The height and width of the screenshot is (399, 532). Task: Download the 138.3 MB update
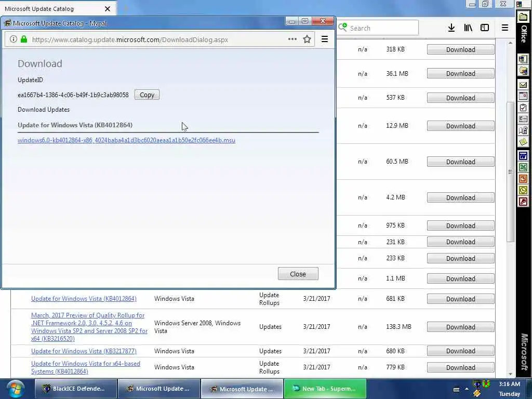(460, 327)
